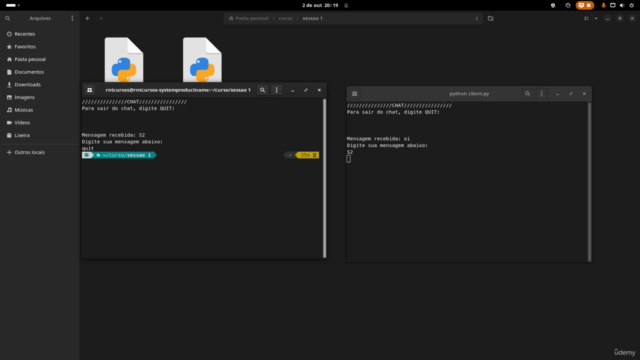
Task: Click sessao 1 in the path bar
Action: (312, 18)
